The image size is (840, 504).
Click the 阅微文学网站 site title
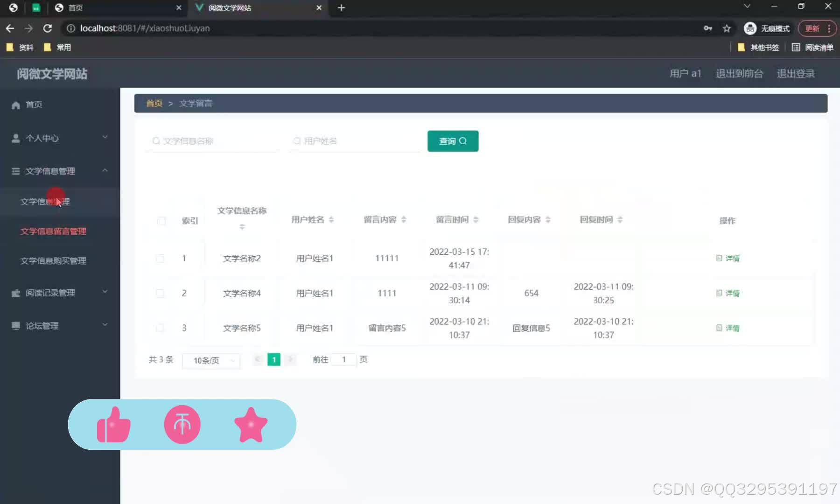[x=52, y=74]
